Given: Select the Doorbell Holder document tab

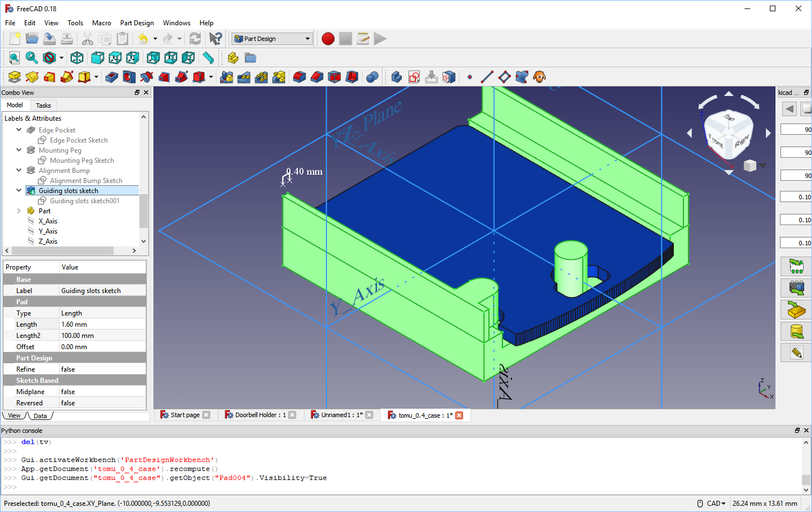Looking at the screenshot, I should pyautogui.click(x=260, y=415).
